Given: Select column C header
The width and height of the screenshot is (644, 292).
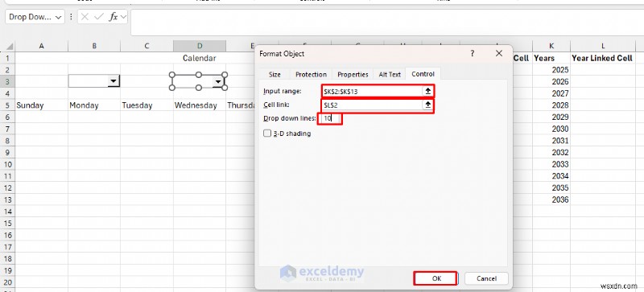Looking at the screenshot, I should coord(147,46).
